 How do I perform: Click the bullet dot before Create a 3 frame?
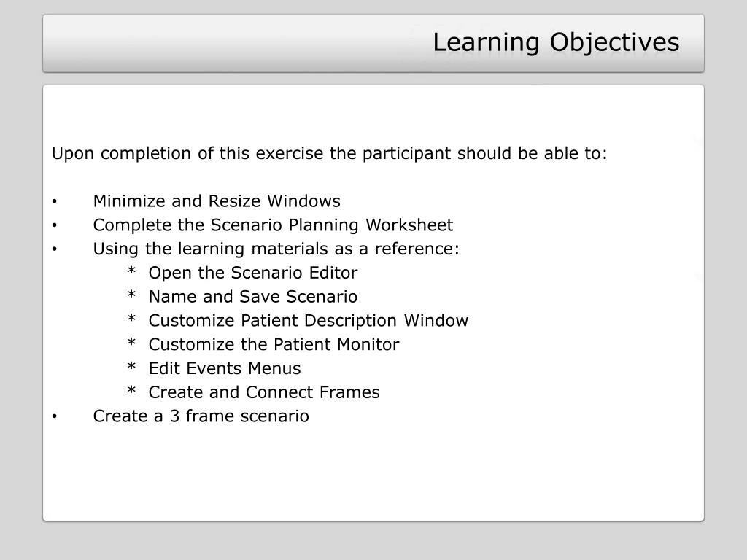(55, 416)
